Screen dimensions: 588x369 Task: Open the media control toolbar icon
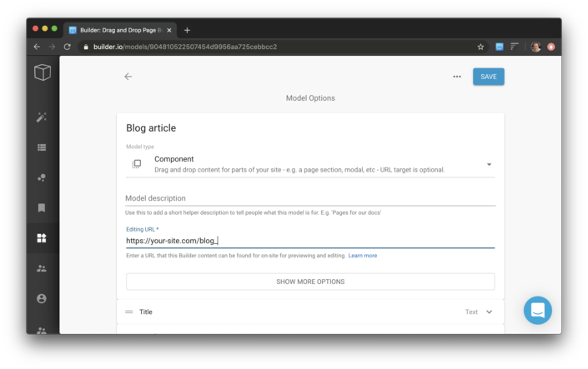(514, 47)
